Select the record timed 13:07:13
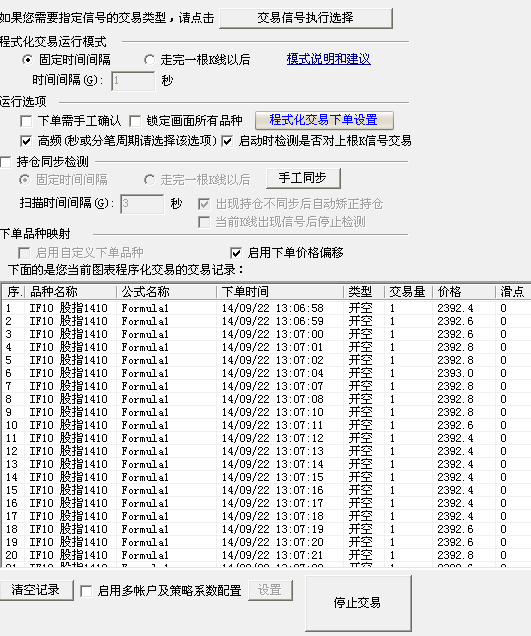The height and width of the screenshot is (636, 531). (266, 451)
